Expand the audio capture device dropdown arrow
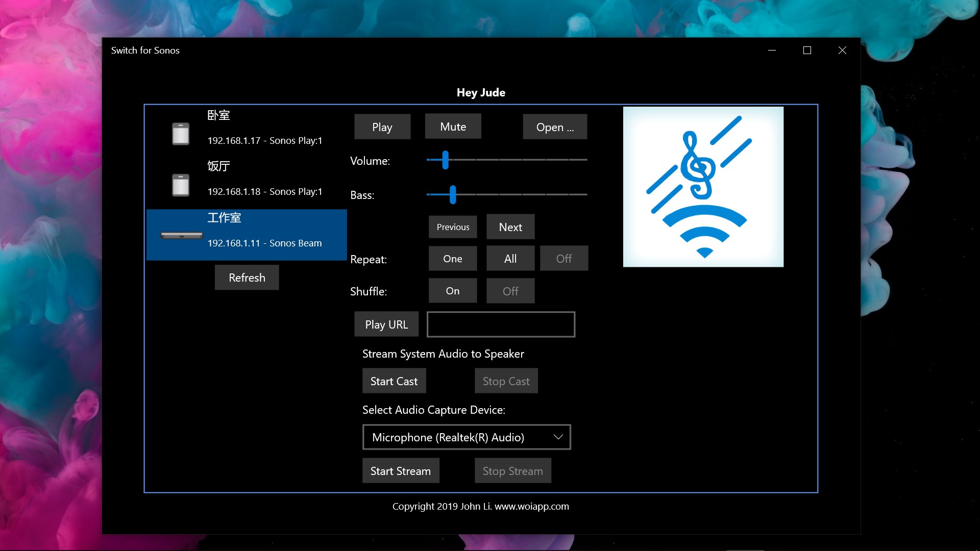This screenshot has width=980, height=551. pyautogui.click(x=558, y=437)
